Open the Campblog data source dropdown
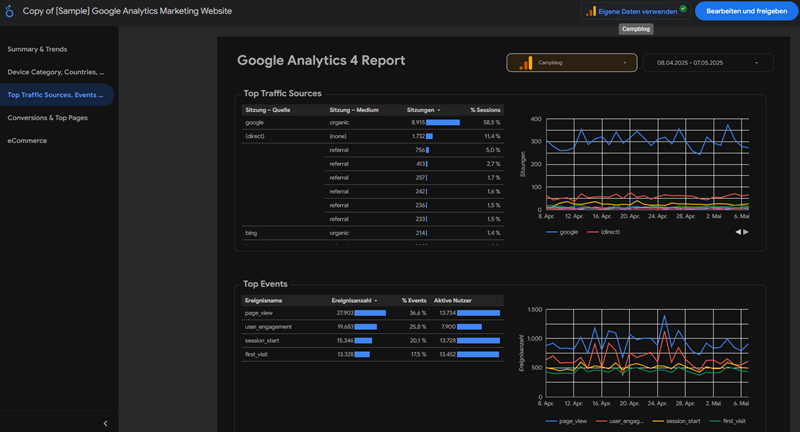The image size is (800, 432). point(571,63)
